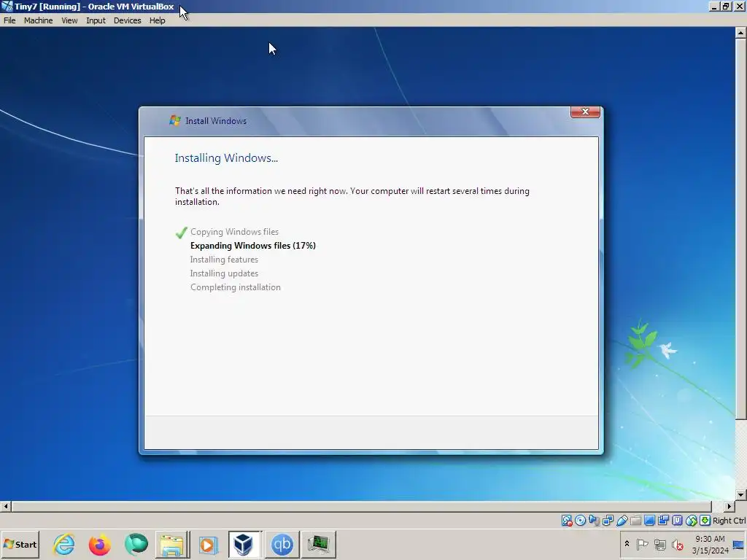
Task: Click the CPU virtualization indicator chip icon
Action: [x=677, y=521]
